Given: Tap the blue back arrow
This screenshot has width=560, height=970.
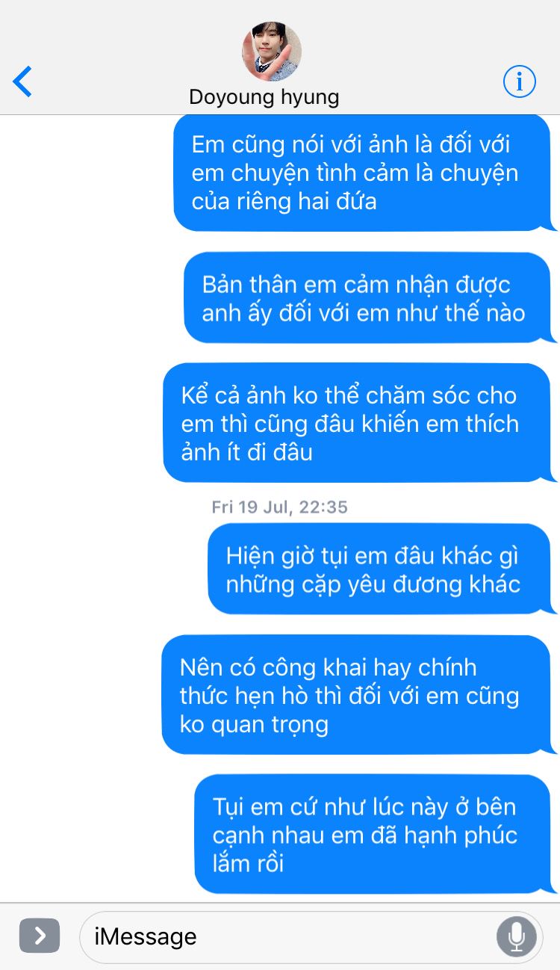Looking at the screenshot, I should (x=22, y=81).
